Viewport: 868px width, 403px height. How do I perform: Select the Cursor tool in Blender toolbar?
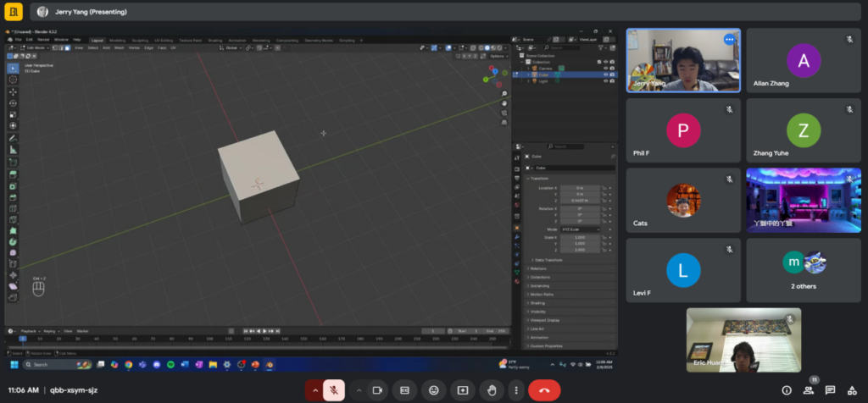13,80
